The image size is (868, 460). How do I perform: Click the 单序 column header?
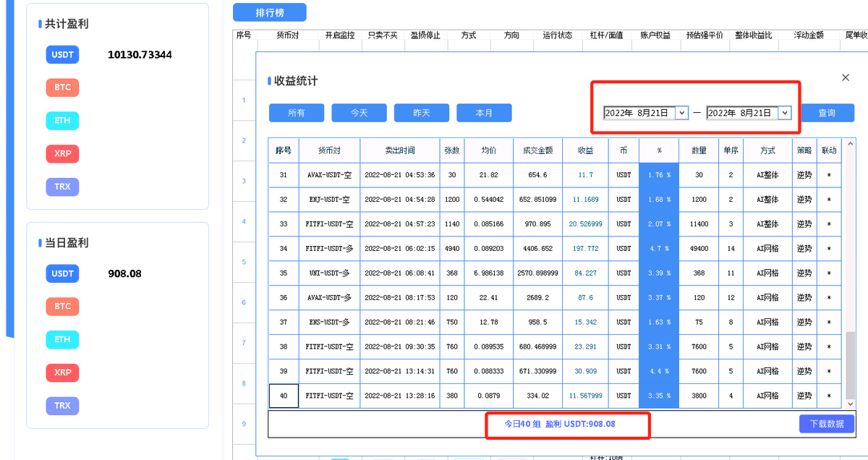coord(731,150)
